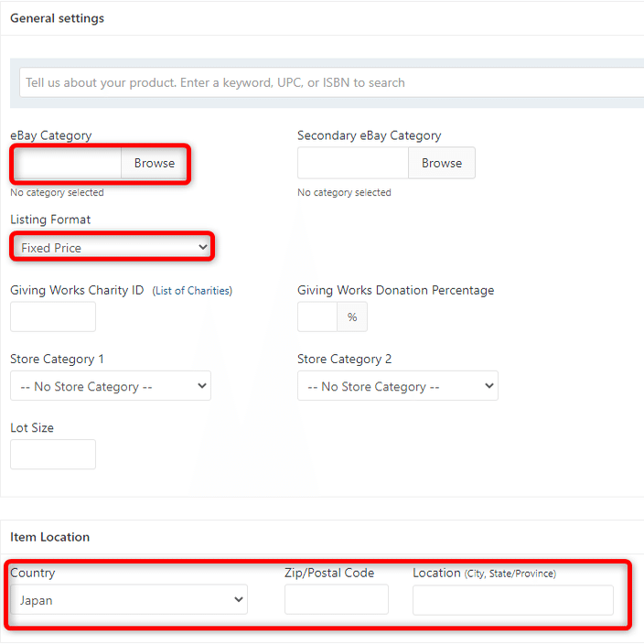This screenshot has width=644, height=644.
Task: Click the Item Location heading
Action: [x=49, y=537]
